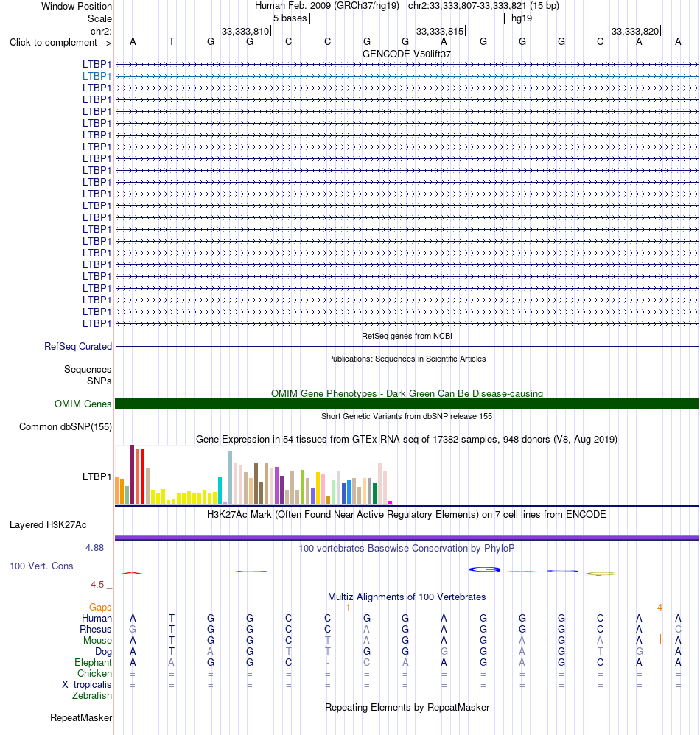This screenshot has width=700, height=735.
Task: Open 'Short Genetic Variants from dbSNP release 155'
Action: coord(407,416)
